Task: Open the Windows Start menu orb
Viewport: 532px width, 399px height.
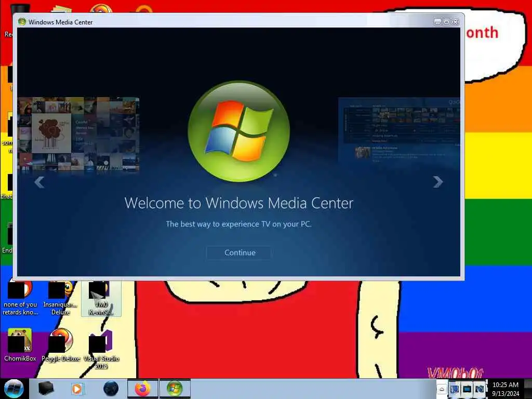Action: (x=14, y=389)
